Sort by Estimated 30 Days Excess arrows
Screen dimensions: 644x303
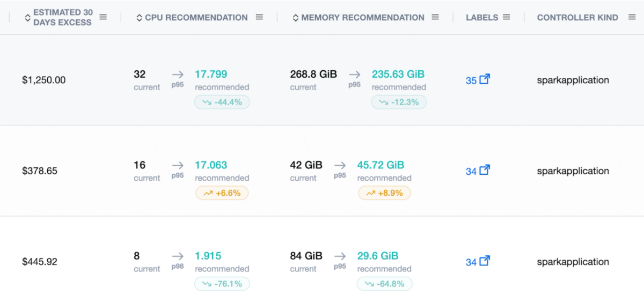click(28, 18)
